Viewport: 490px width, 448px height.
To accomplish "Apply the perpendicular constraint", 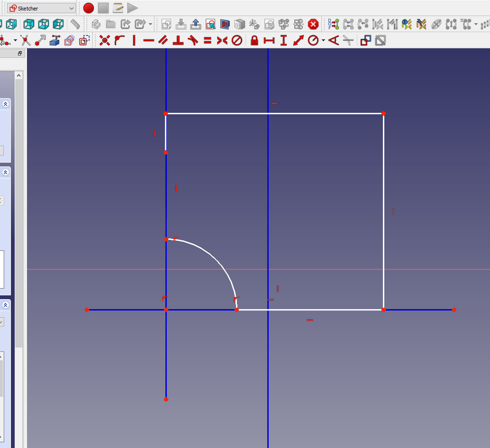I will 178,40.
